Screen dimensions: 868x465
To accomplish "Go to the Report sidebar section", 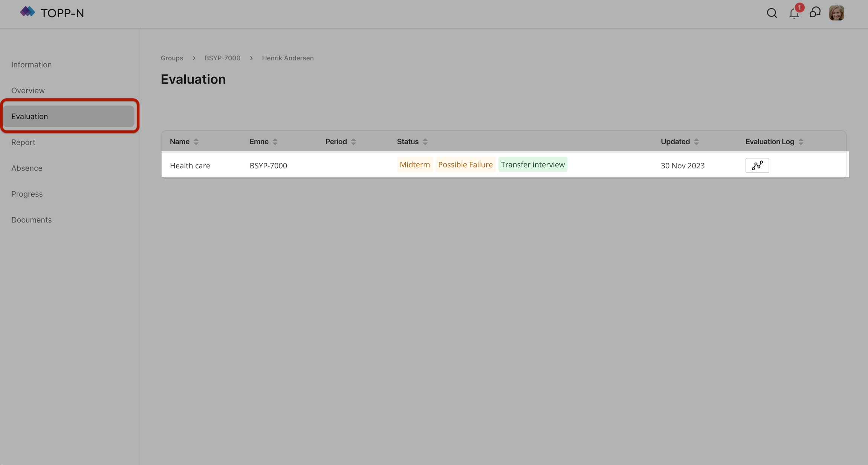I will point(23,142).
